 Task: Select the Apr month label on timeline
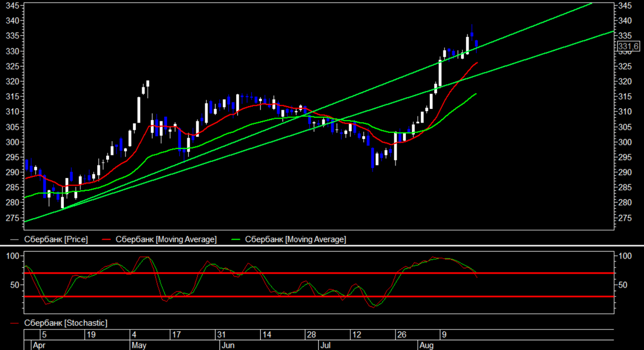point(39,346)
